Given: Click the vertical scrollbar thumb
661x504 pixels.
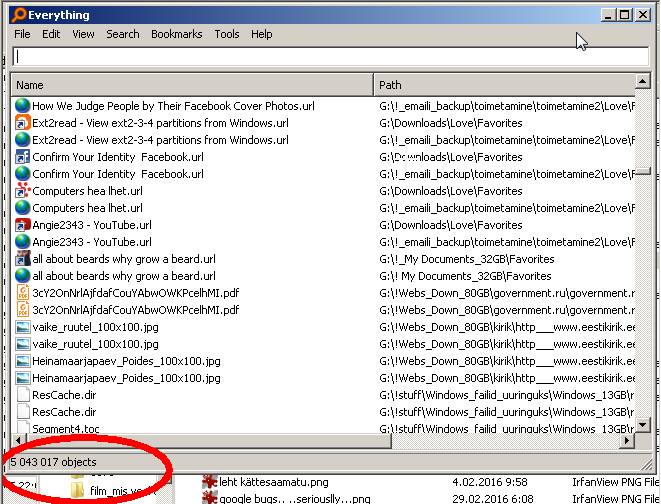Looking at the screenshot, I should click(642, 171).
